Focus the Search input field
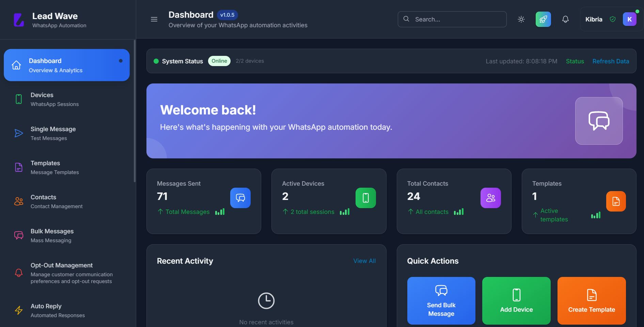Screen dimensions: 644x327 (x=456, y=19)
